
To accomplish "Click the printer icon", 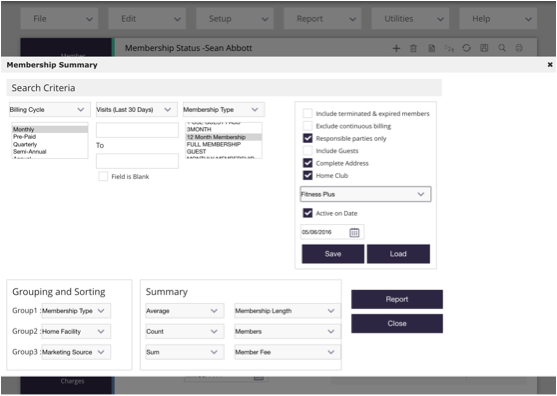I will pos(519,48).
